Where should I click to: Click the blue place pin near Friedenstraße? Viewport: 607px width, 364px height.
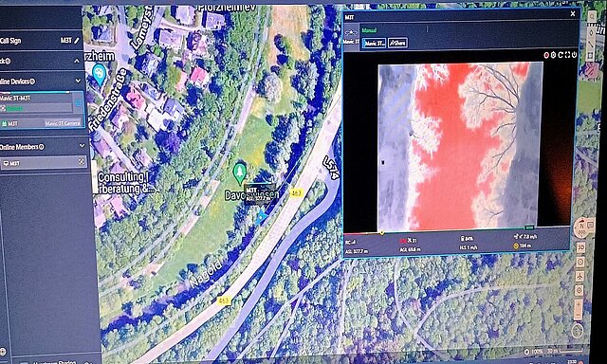[x=100, y=74]
